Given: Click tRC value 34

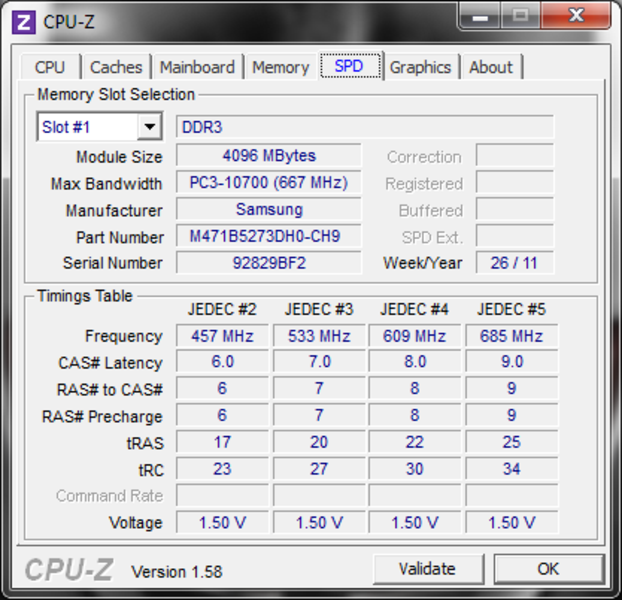Looking at the screenshot, I should coord(511,469).
